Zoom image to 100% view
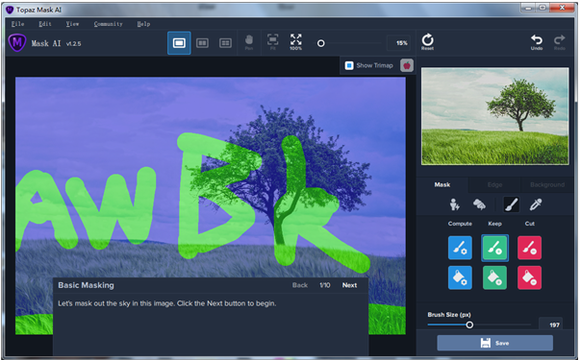Image resolution: width=580 pixels, height=360 pixels. tap(296, 42)
